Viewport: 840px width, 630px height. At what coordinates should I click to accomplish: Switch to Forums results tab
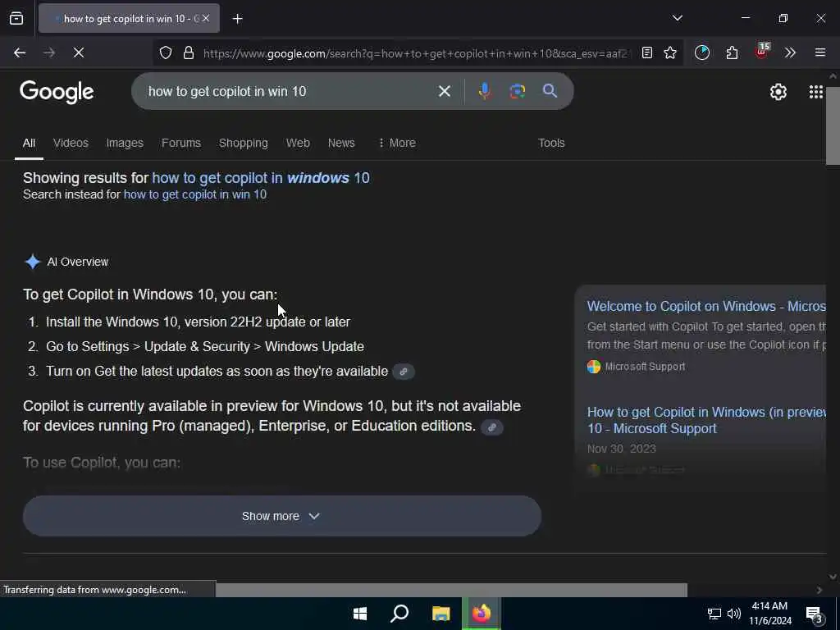(181, 143)
